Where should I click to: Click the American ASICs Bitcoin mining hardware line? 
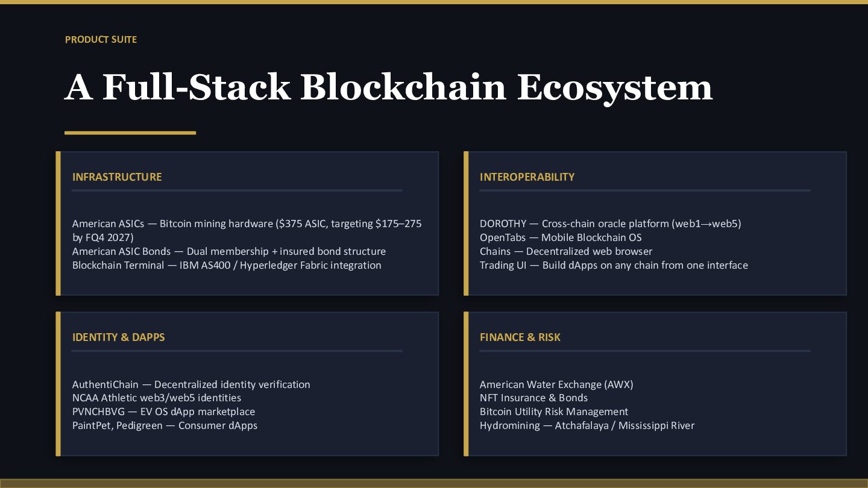pyautogui.click(x=247, y=224)
